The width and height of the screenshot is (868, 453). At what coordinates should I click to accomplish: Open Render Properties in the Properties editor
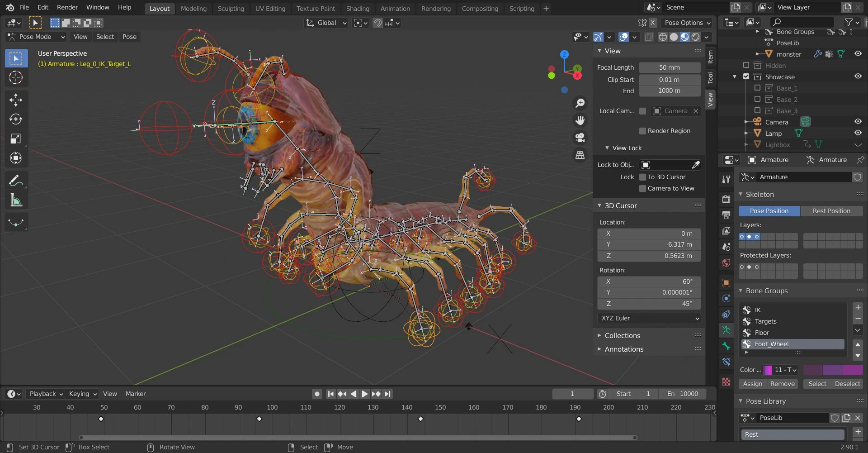coord(726,199)
